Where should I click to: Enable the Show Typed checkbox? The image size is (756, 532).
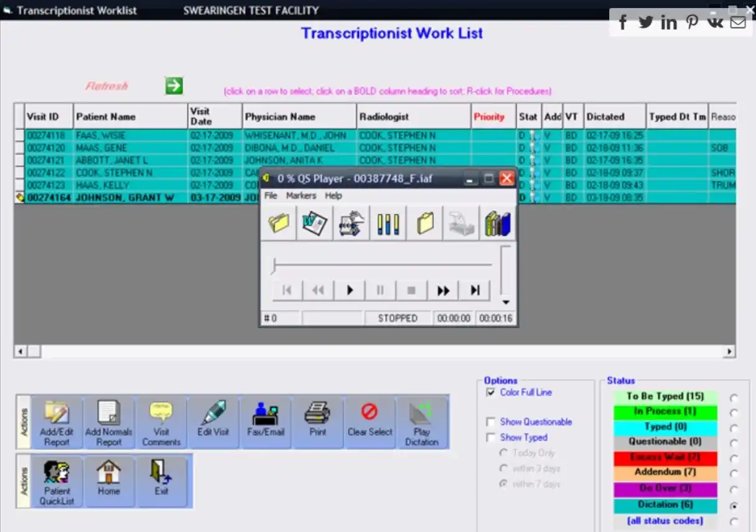[x=491, y=437]
